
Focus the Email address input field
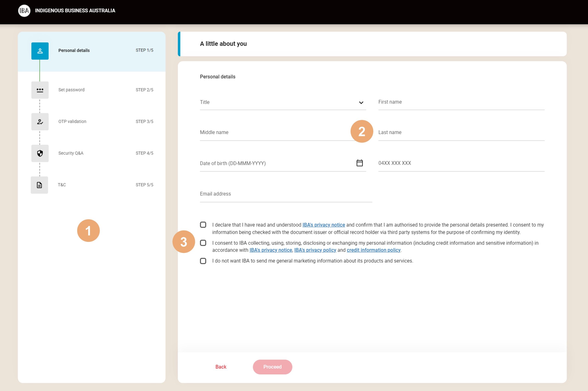(x=286, y=194)
